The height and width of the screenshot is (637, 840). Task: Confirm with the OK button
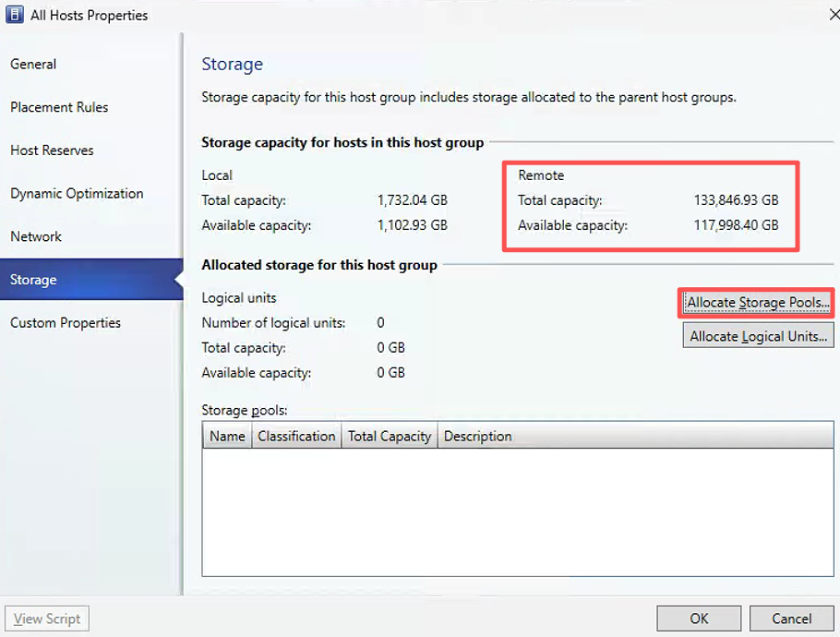(x=699, y=619)
